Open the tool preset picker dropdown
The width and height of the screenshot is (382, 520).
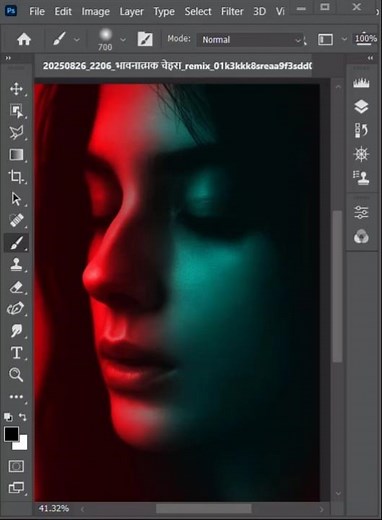coord(77,40)
